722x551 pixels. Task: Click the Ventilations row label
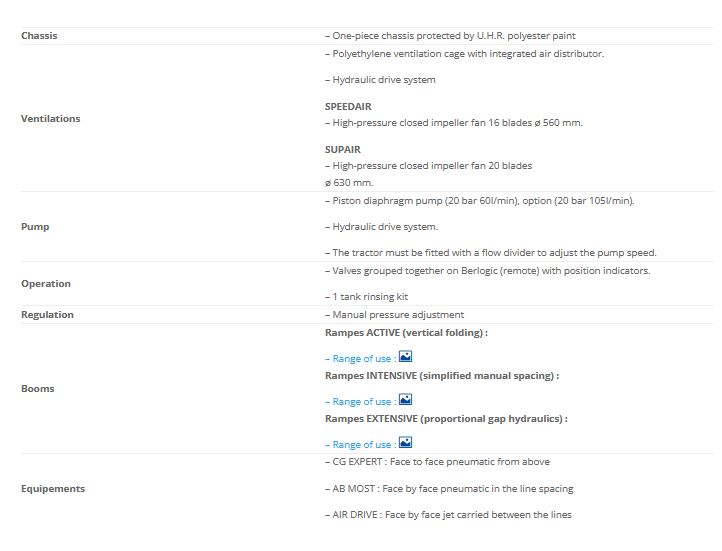click(x=50, y=119)
